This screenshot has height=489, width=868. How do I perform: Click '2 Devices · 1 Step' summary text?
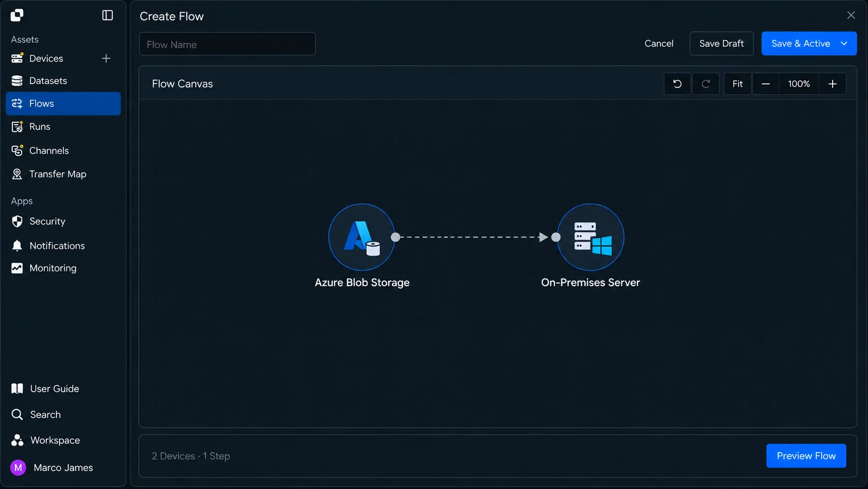click(191, 456)
